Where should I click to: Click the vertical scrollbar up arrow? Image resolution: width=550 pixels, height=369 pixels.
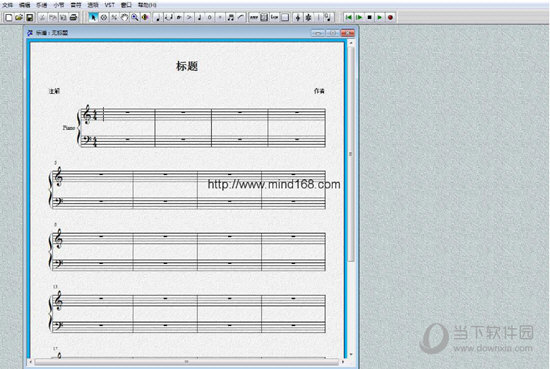tap(351, 43)
